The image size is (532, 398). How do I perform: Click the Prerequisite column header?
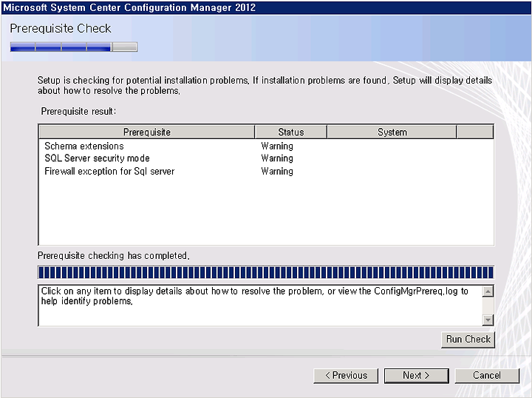click(x=147, y=132)
